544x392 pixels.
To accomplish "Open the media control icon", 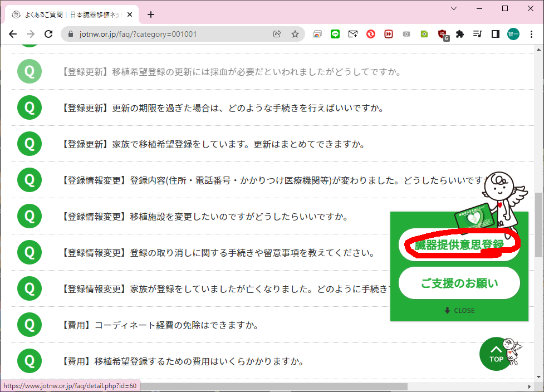I will pyautogui.click(x=477, y=34).
